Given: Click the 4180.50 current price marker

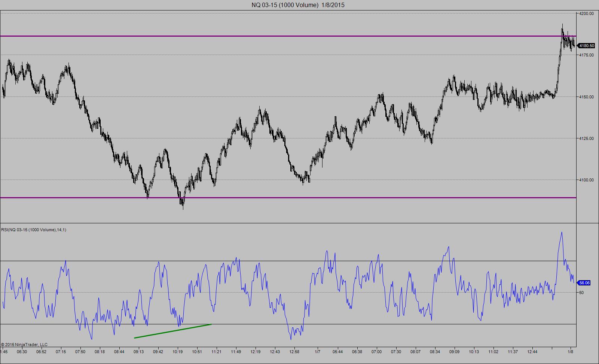Looking at the screenshot, I should coord(586,46).
